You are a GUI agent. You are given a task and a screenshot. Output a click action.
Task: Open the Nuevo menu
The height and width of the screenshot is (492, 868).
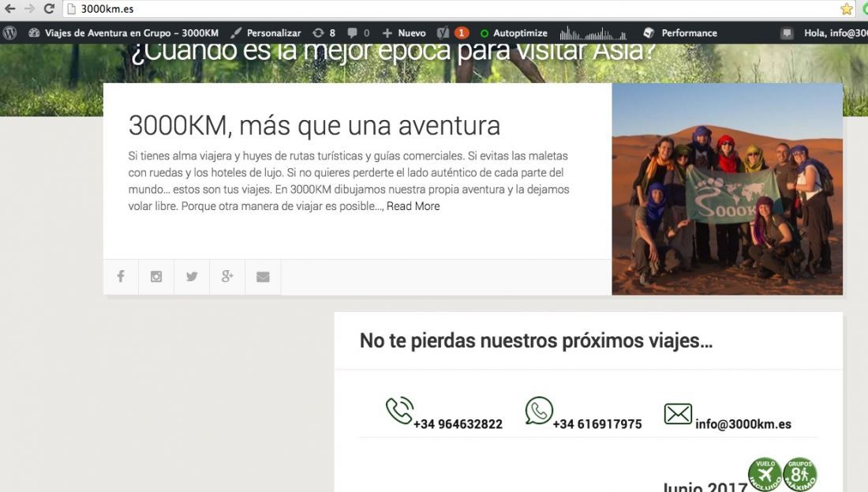point(404,32)
